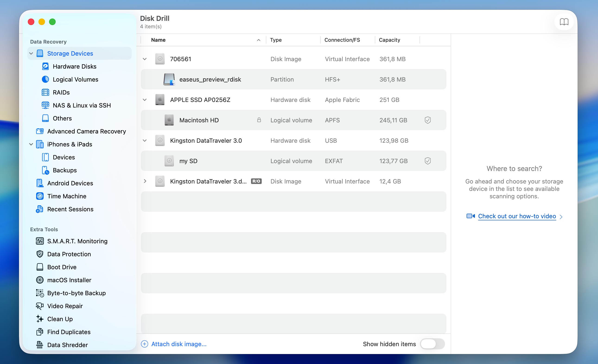
Task: Select the APPLE SSD AP0256Z disk name
Action: pos(200,100)
